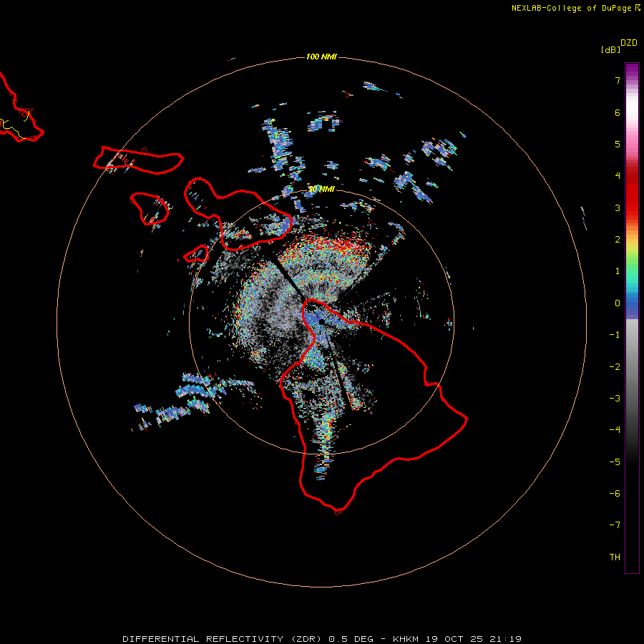Screen dimensions: 644x644
Task: Click the DZD legend title
Action: pos(629,43)
